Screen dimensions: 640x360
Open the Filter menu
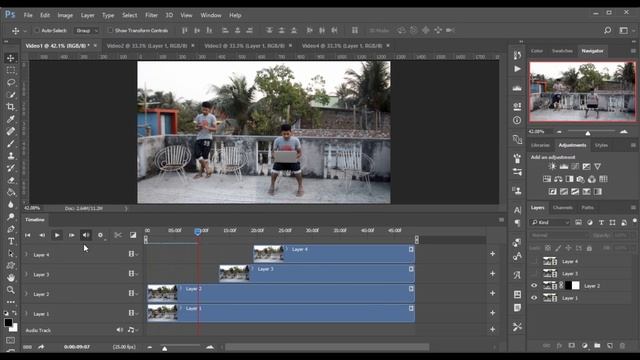click(151, 15)
